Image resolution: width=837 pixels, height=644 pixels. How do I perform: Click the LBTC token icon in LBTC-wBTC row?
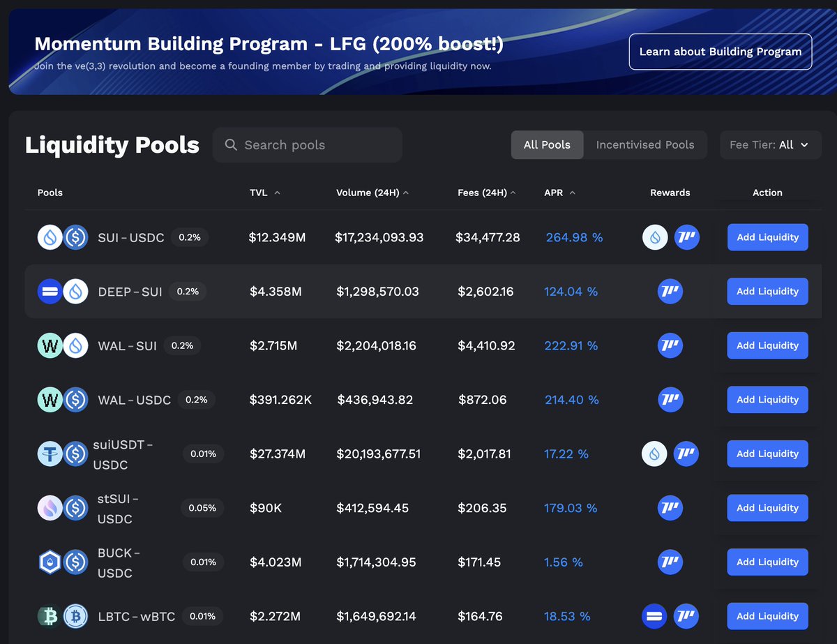(x=50, y=616)
